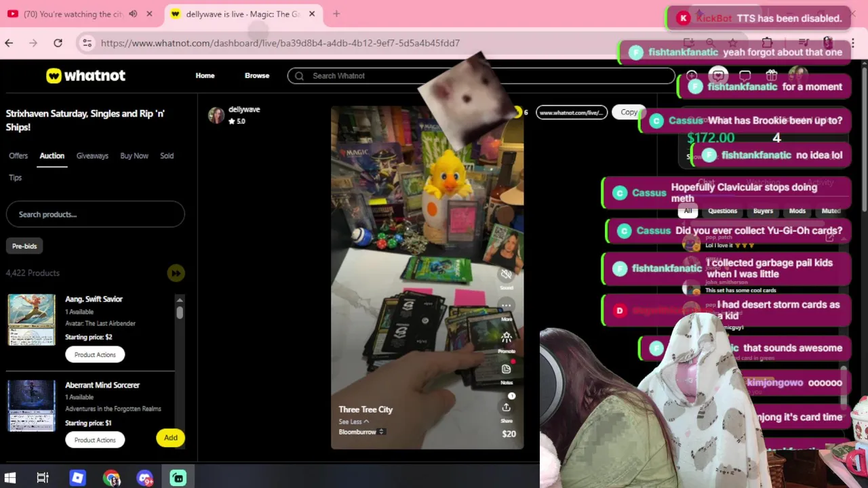Select the All chat filter

[x=688, y=211]
